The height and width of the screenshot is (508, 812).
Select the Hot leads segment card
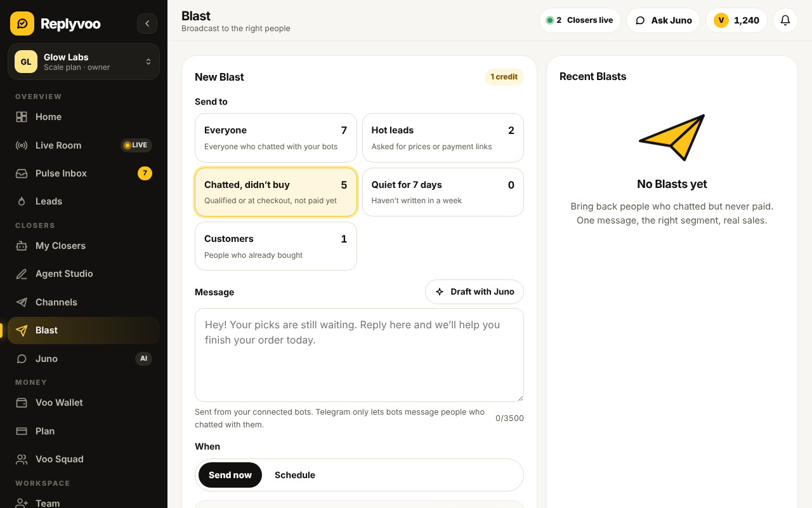coord(443,138)
